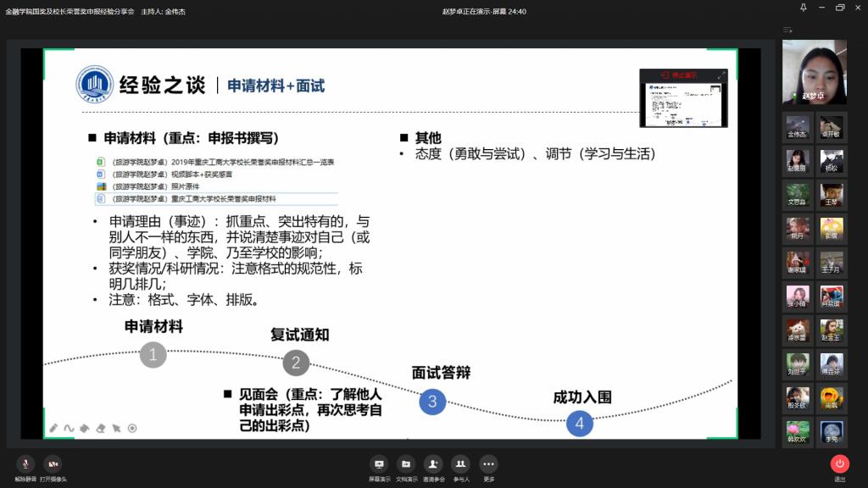Open document share (文档演示)
The height and width of the screenshot is (488, 868).
(406, 463)
